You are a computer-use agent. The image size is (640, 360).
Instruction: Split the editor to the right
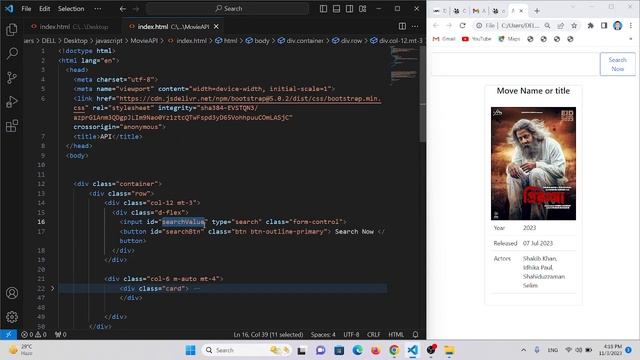point(402,27)
